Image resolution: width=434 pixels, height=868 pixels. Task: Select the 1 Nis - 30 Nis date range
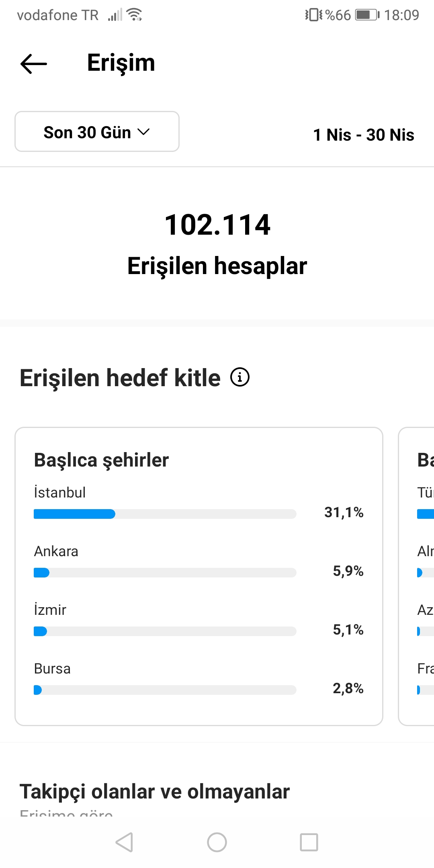pyautogui.click(x=364, y=135)
